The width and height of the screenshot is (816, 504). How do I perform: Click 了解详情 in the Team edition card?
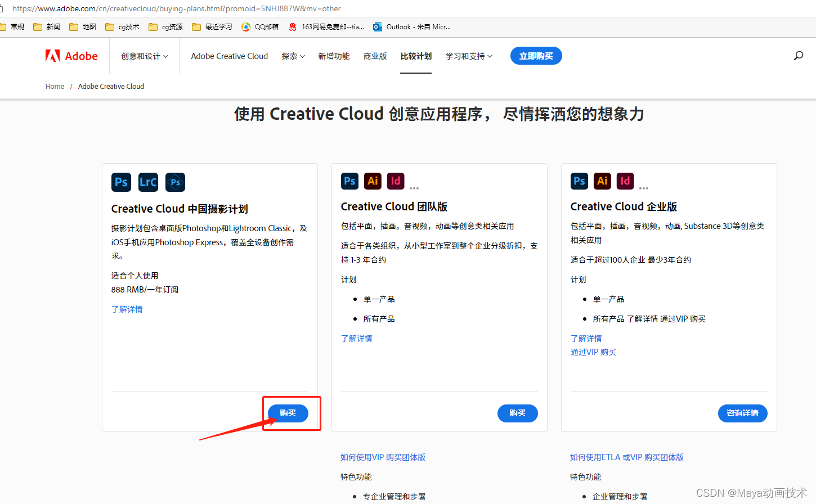click(x=357, y=339)
